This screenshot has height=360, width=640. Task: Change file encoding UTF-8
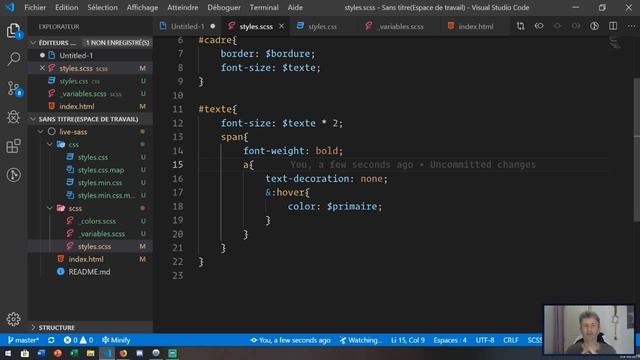tap(484, 340)
